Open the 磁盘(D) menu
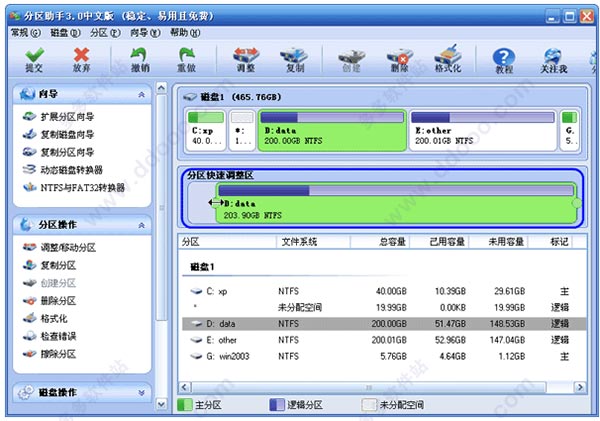The width and height of the screenshot is (600, 421). 65,33
